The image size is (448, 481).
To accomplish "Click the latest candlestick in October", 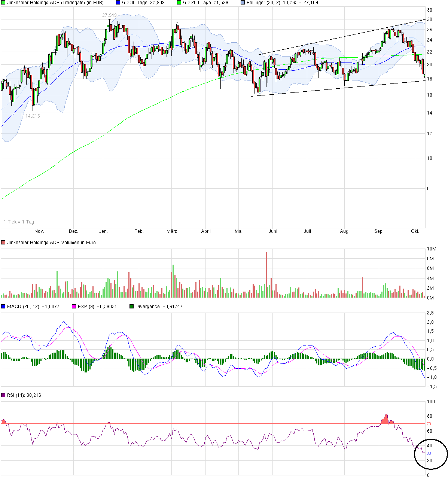I will [x=424, y=76].
